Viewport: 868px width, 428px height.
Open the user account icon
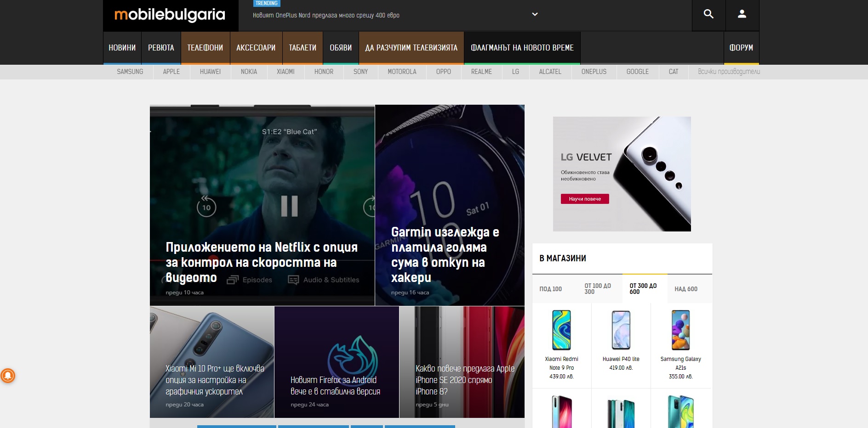coord(742,14)
